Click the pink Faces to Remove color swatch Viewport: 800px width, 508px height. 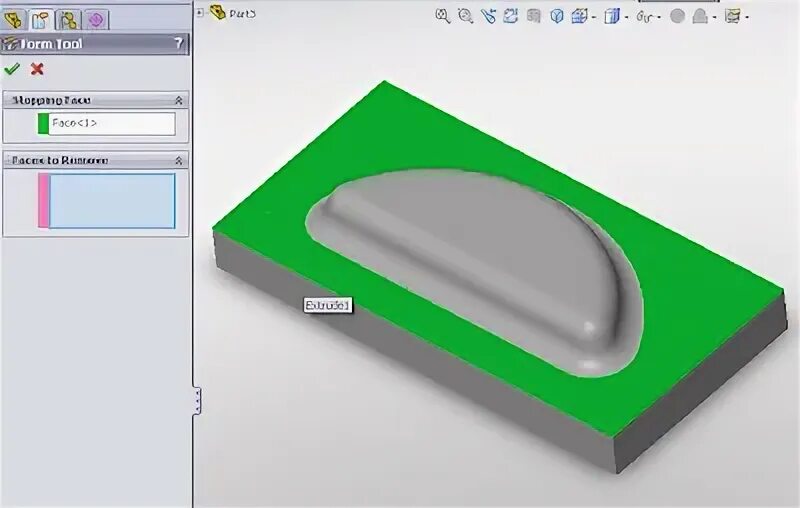[43, 201]
